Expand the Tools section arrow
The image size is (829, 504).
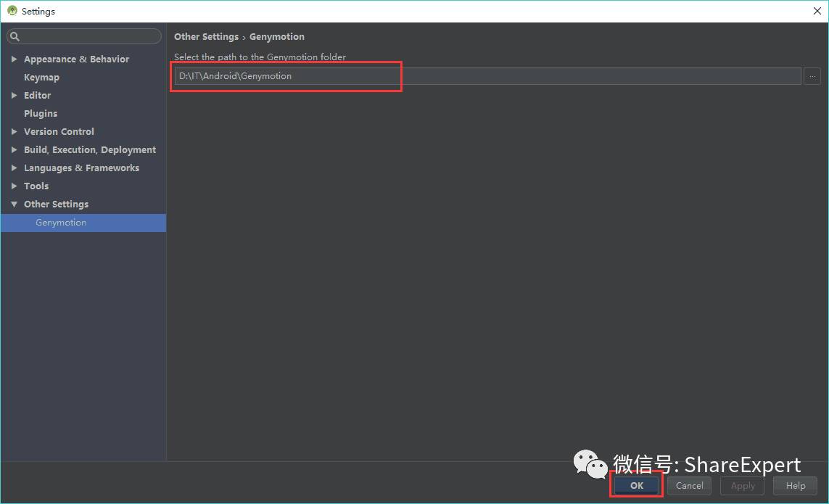(x=15, y=186)
